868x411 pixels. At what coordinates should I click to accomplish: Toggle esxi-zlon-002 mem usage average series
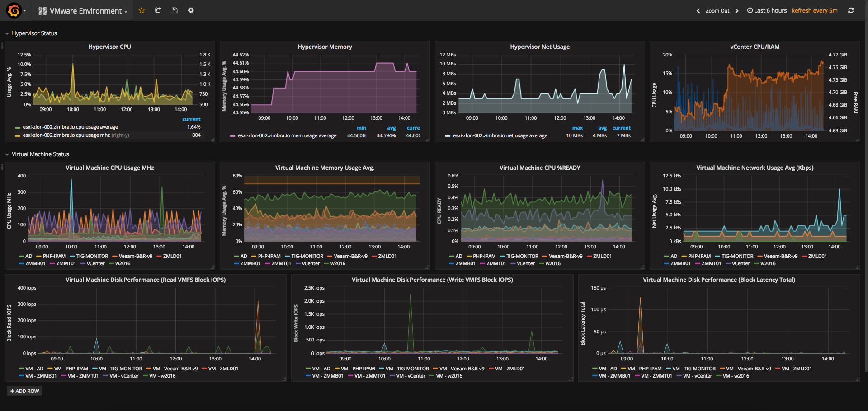click(x=287, y=135)
